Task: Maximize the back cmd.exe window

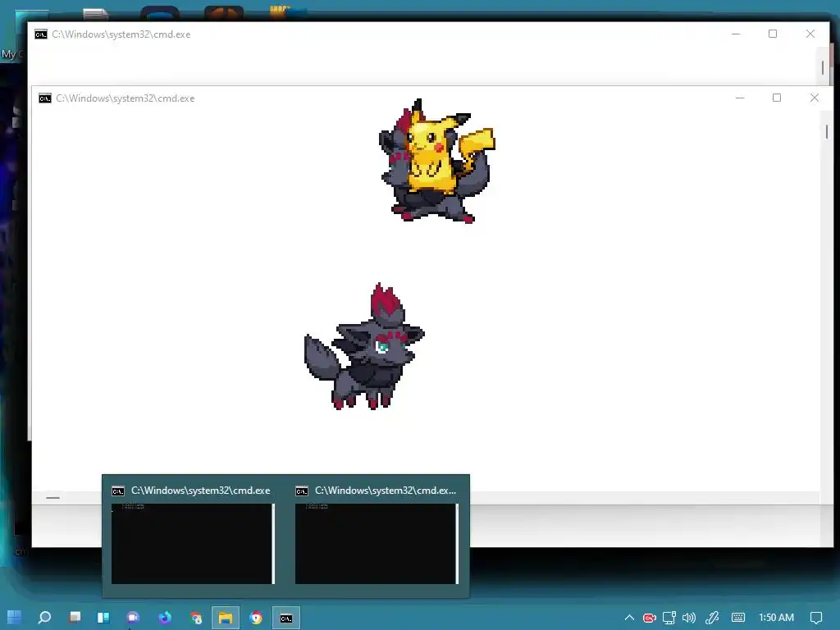Action: coord(773,34)
